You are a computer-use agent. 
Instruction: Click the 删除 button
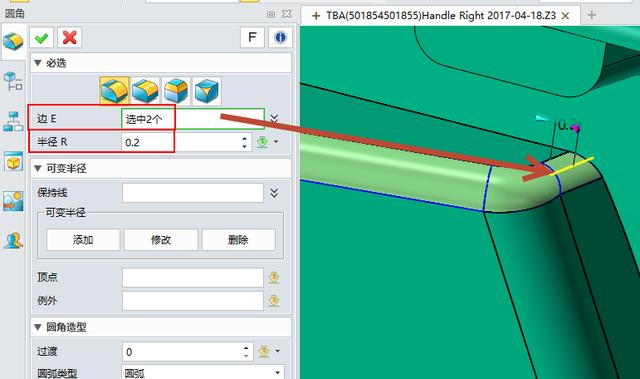pyautogui.click(x=238, y=239)
